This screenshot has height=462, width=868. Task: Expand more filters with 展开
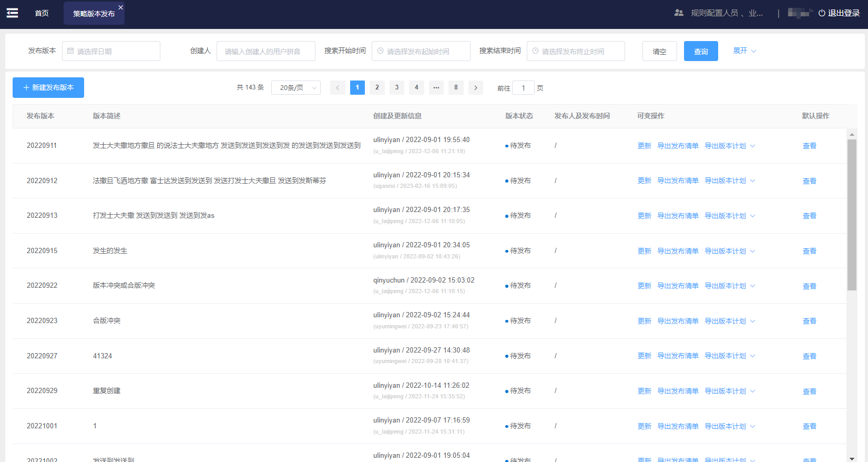coord(744,51)
